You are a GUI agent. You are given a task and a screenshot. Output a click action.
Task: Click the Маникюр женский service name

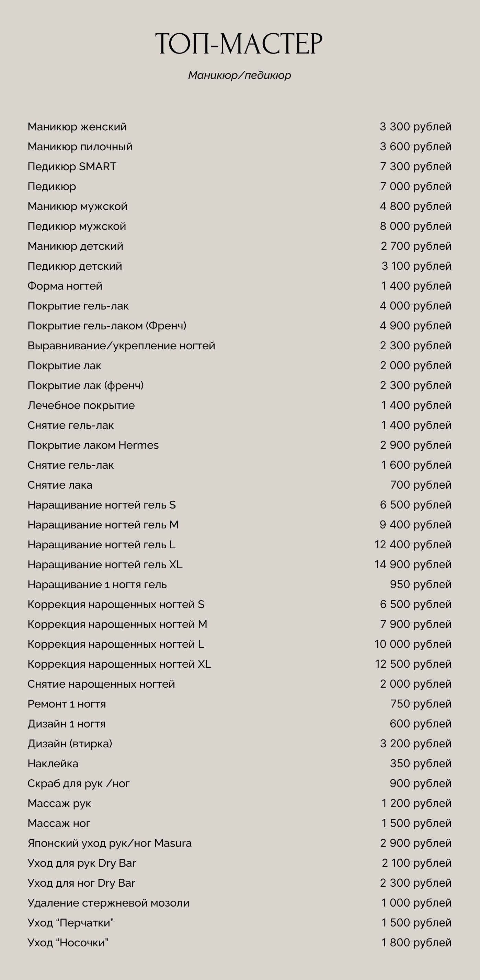point(77,127)
